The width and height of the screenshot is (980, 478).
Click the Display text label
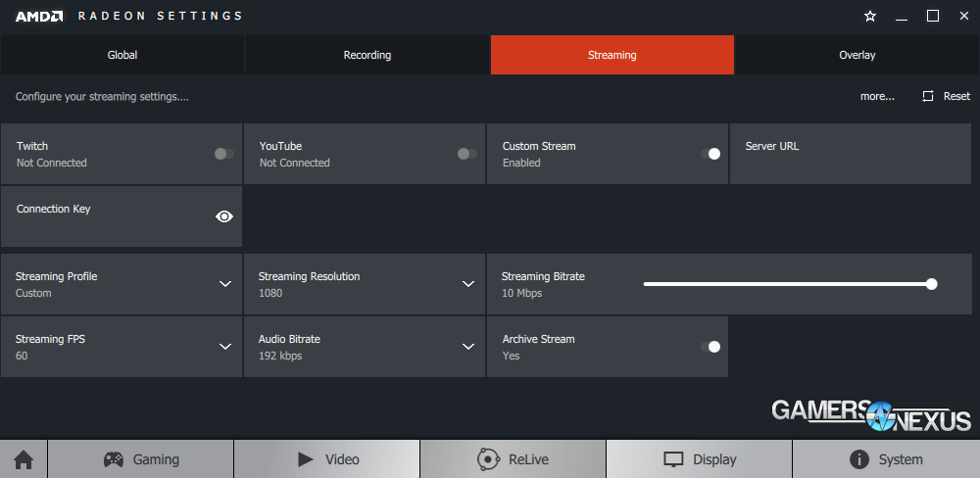coord(714,460)
